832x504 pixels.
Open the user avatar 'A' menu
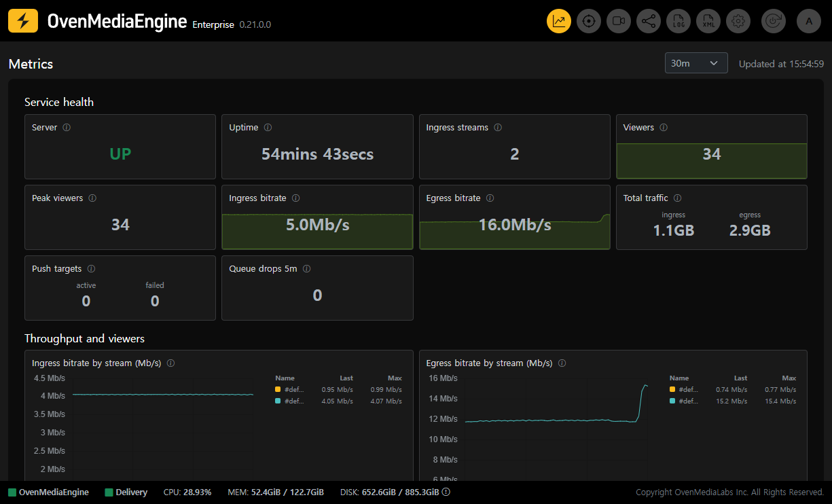click(x=809, y=21)
